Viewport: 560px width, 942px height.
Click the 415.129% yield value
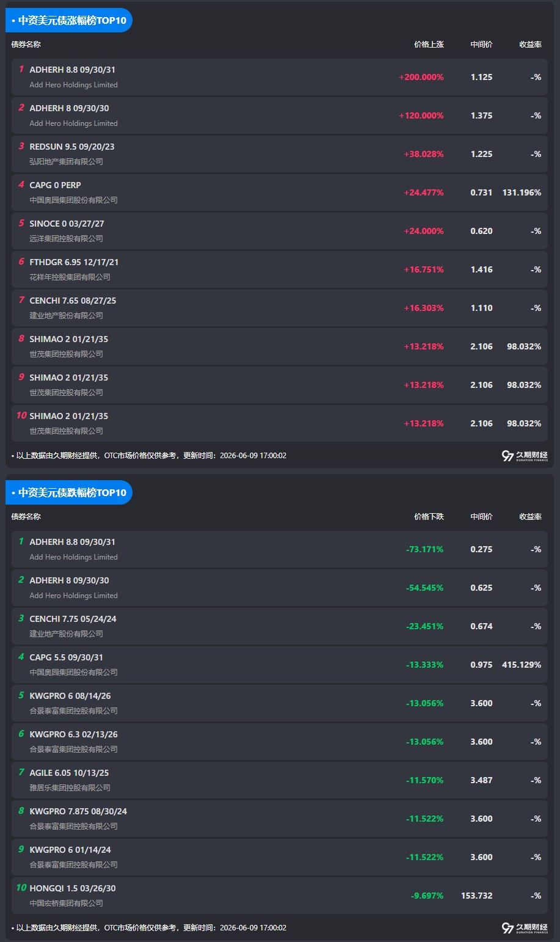point(522,665)
